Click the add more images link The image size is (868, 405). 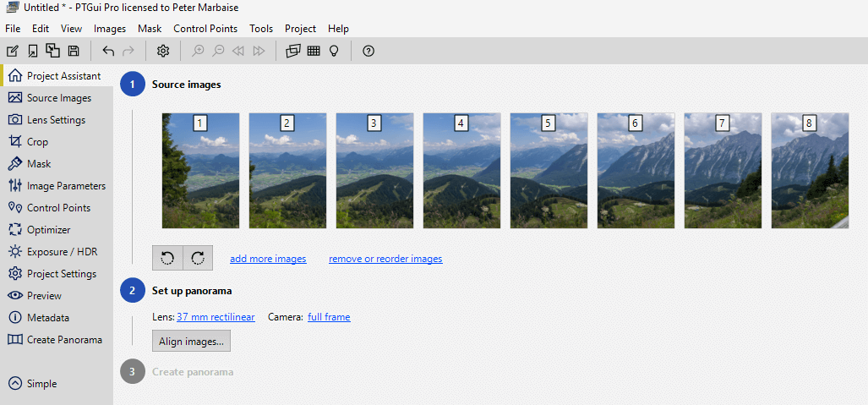click(268, 259)
